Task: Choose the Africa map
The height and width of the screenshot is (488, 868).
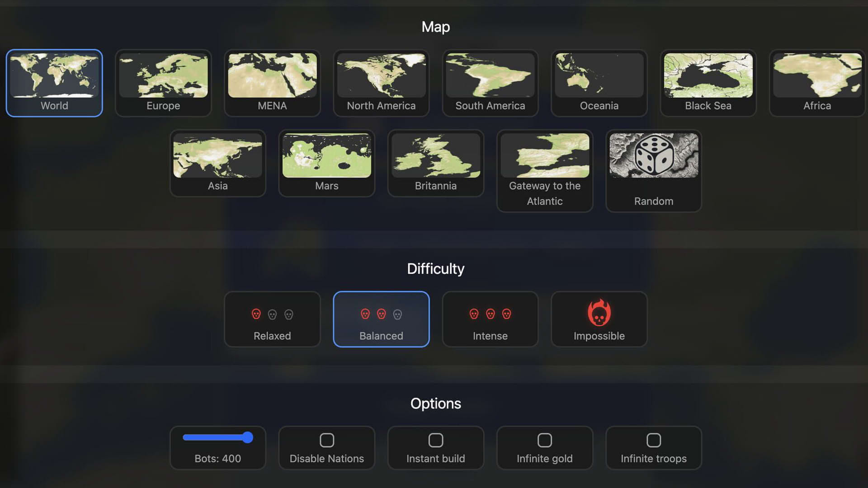Action: click(817, 83)
